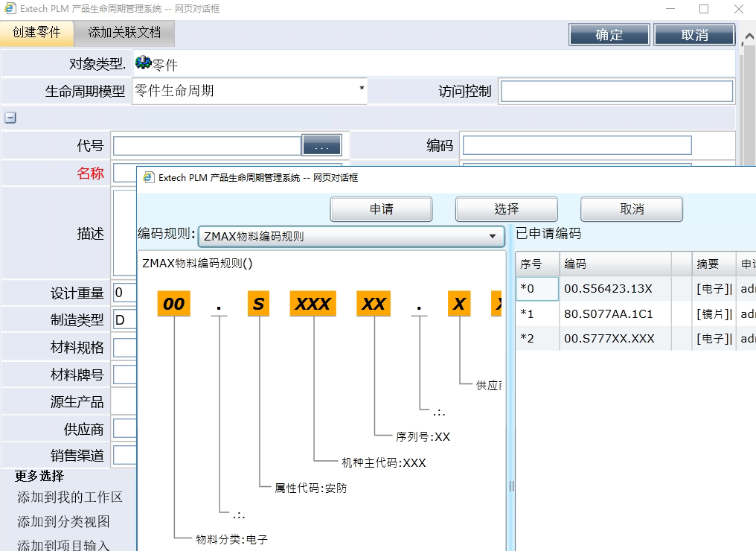
Task: Click the 选择 button in the dialog
Action: tap(506, 209)
